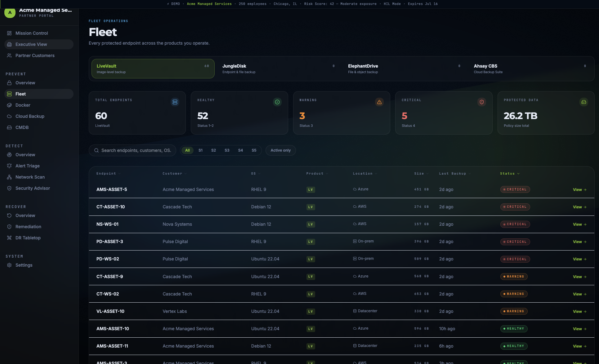599x364 pixels.
Task: Open the Detect Overview page
Action: [x=39, y=155]
